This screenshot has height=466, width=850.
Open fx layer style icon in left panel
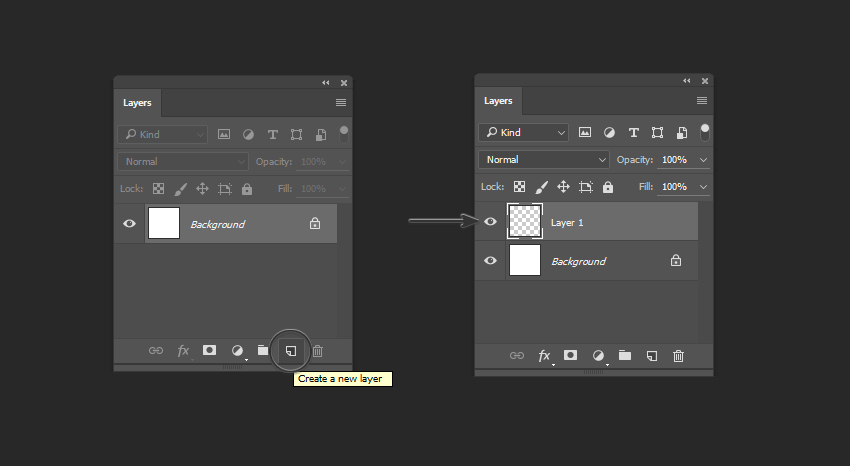coord(183,351)
